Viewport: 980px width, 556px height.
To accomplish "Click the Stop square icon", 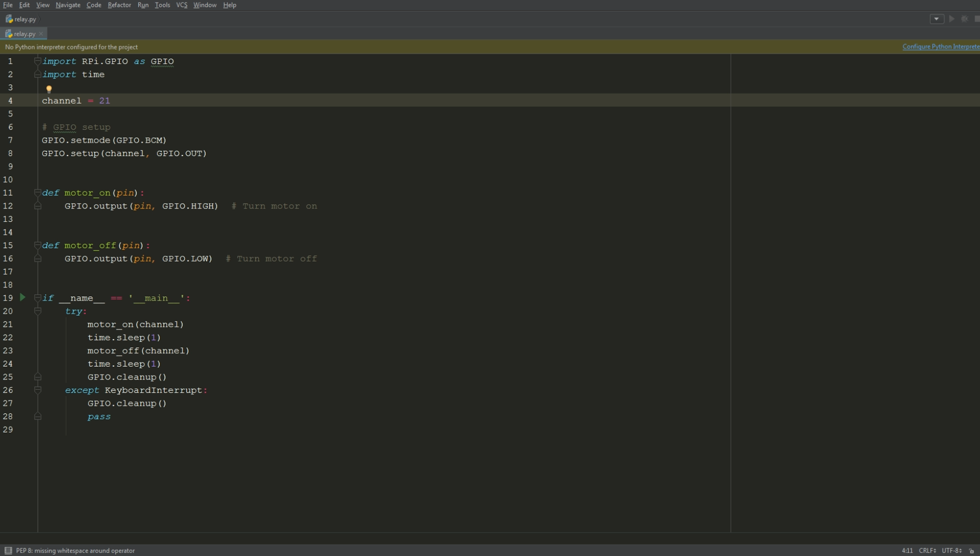I will [977, 19].
